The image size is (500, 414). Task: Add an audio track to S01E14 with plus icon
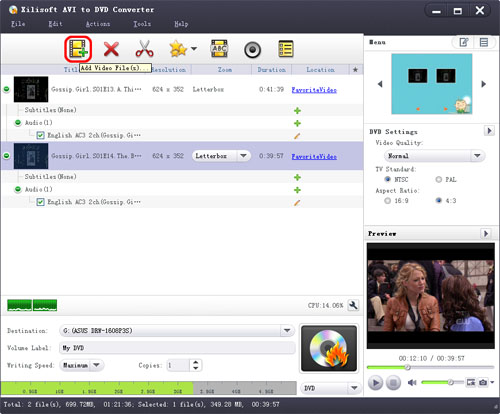point(297,190)
